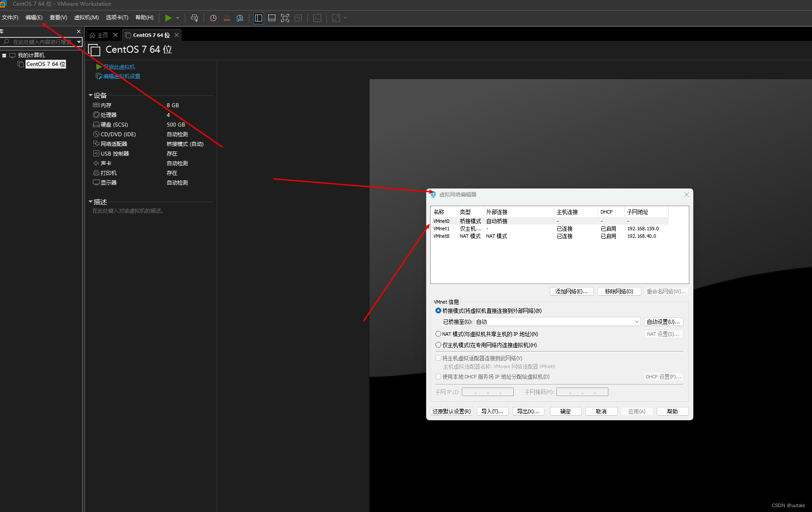Open the 文件(F) menu
The image size is (812, 512).
tap(10, 18)
